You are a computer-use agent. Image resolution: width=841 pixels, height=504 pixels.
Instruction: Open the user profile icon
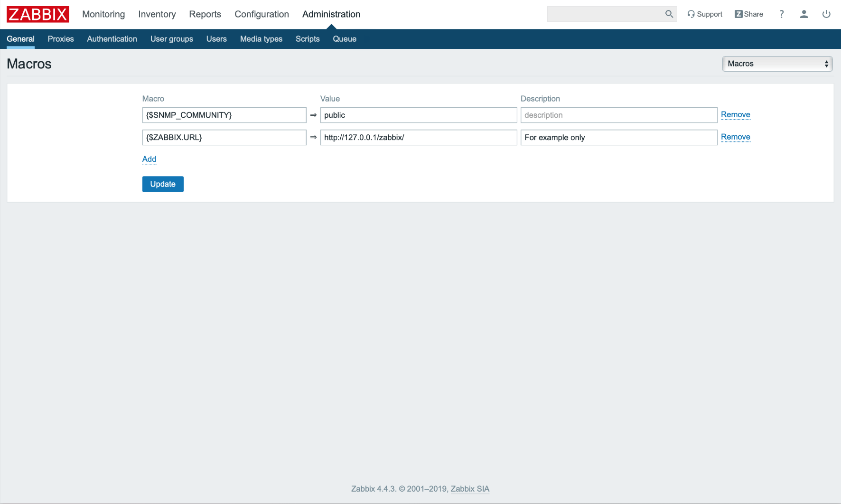804,14
